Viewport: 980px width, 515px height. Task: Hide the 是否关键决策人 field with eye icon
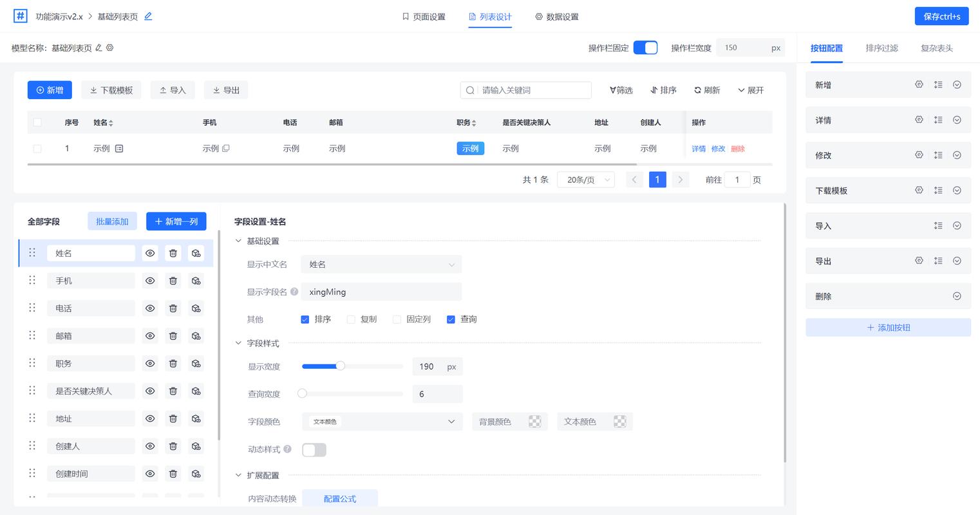click(x=150, y=391)
